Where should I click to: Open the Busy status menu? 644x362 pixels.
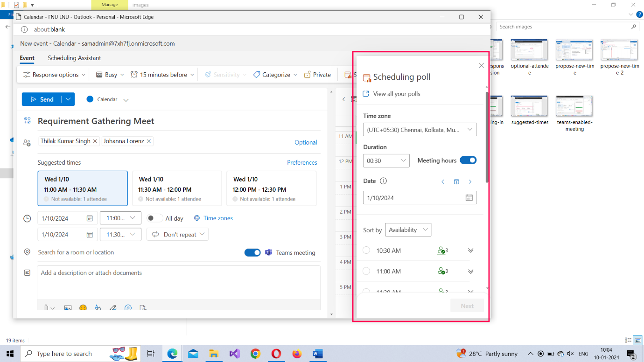click(110, 75)
